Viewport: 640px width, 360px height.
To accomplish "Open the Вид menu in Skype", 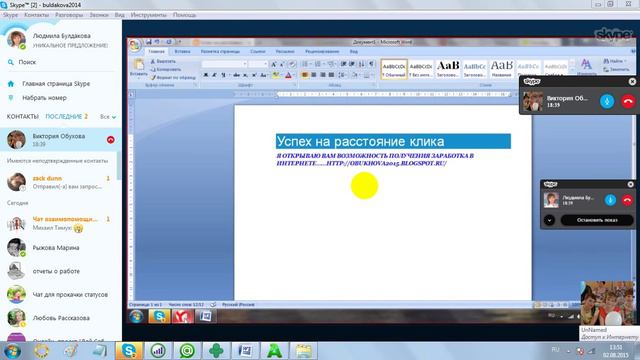I will (120, 15).
